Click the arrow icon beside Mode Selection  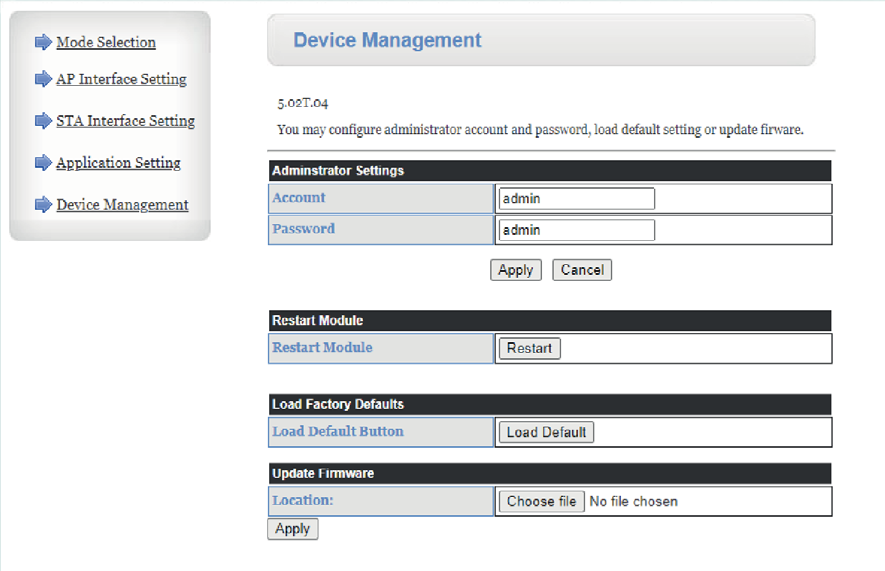point(42,42)
